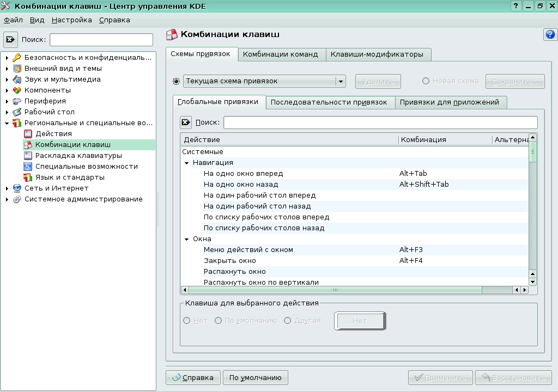Select the Нет radio option for the action key
The height and width of the screenshot is (392, 558).
tap(186, 321)
